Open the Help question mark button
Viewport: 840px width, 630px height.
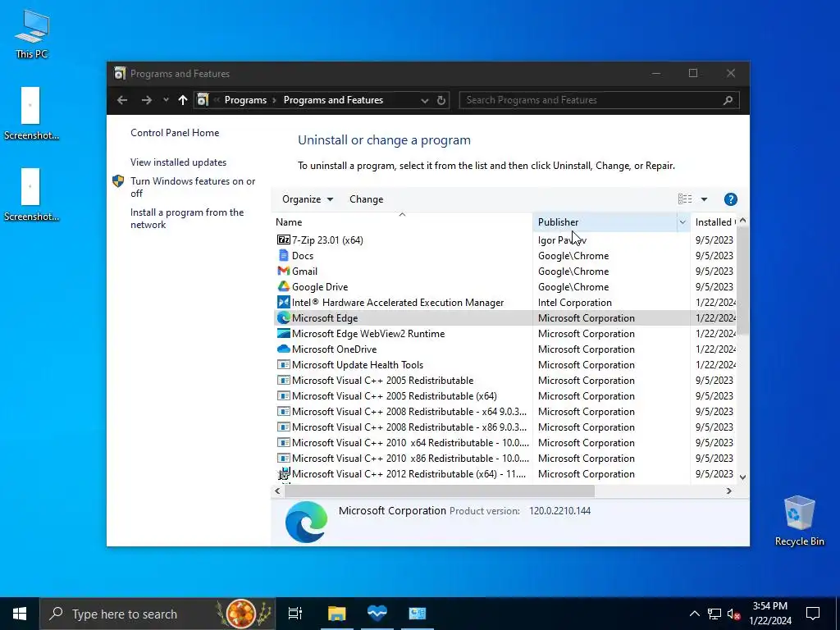730,199
